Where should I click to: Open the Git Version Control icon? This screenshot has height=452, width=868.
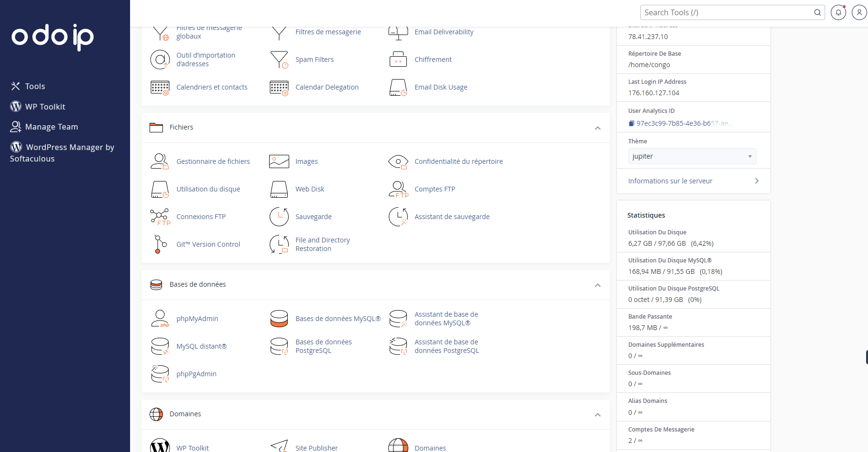[x=160, y=244]
